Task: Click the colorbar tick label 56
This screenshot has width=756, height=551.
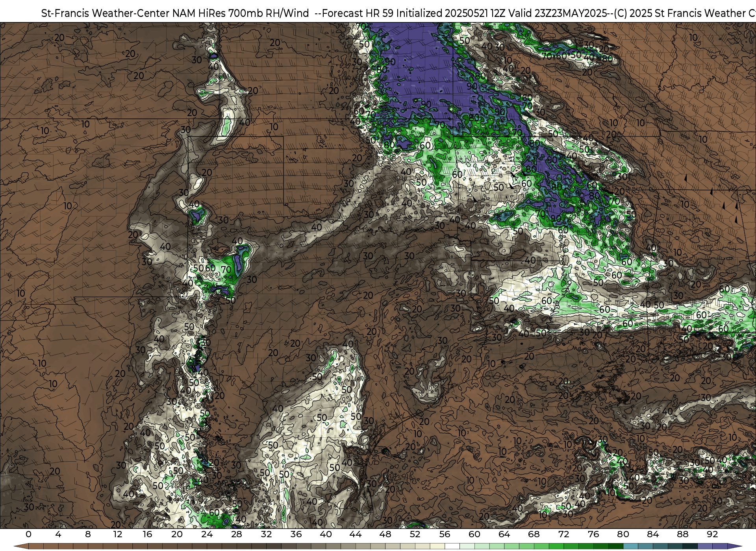Action: click(445, 534)
